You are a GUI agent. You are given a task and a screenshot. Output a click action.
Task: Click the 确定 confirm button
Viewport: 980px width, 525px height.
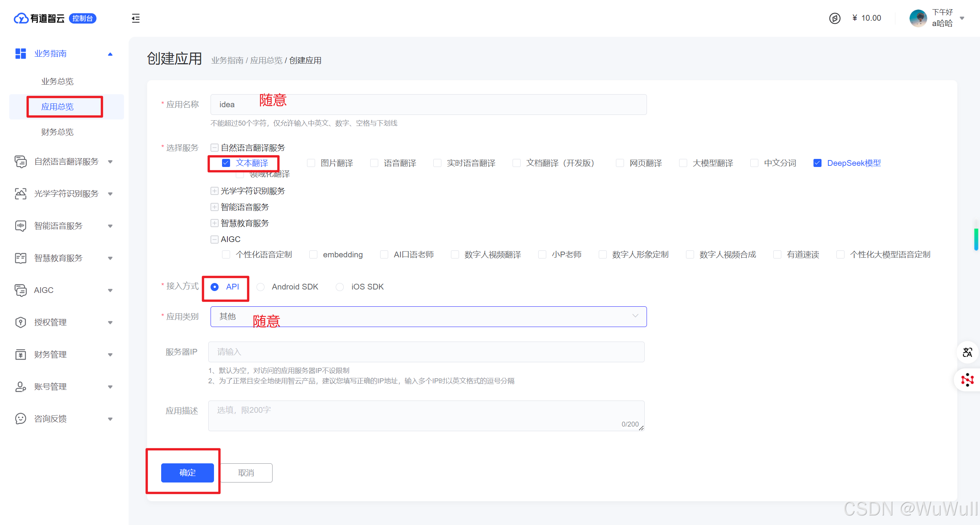[x=187, y=473]
